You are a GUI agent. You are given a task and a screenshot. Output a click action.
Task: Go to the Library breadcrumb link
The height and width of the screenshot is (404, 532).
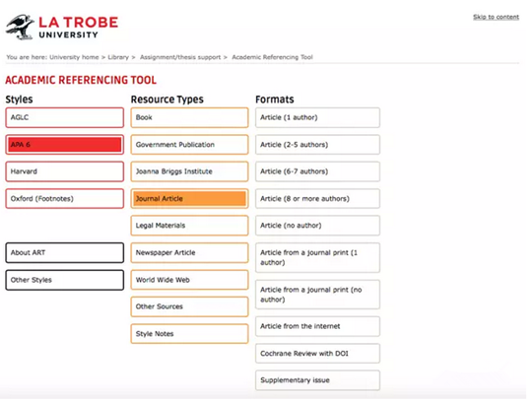pos(118,57)
